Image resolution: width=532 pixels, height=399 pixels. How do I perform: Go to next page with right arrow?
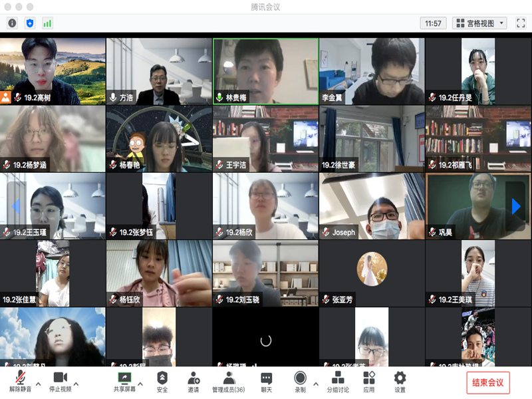pyautogui.click(x=515, y=207)
